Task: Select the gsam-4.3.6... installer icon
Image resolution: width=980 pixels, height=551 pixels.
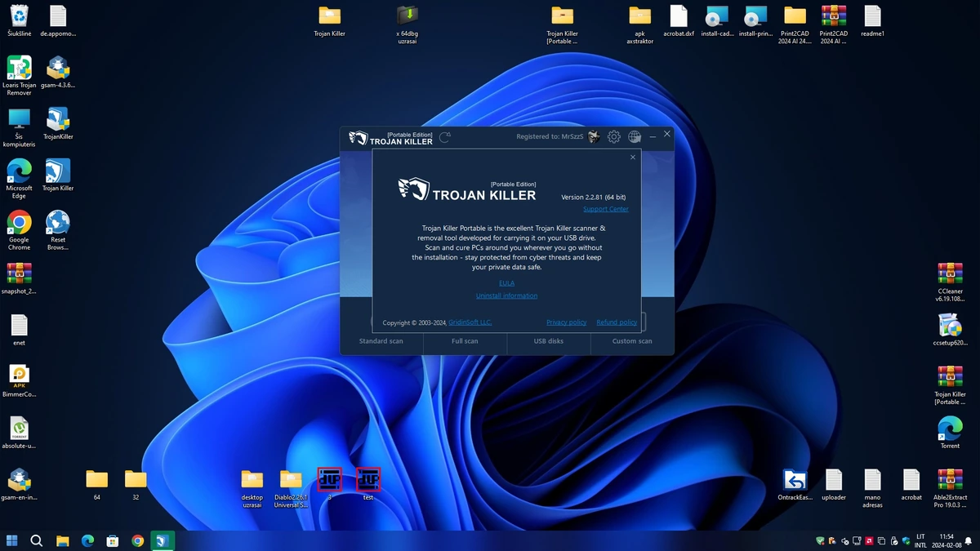Action: [58, 73]
